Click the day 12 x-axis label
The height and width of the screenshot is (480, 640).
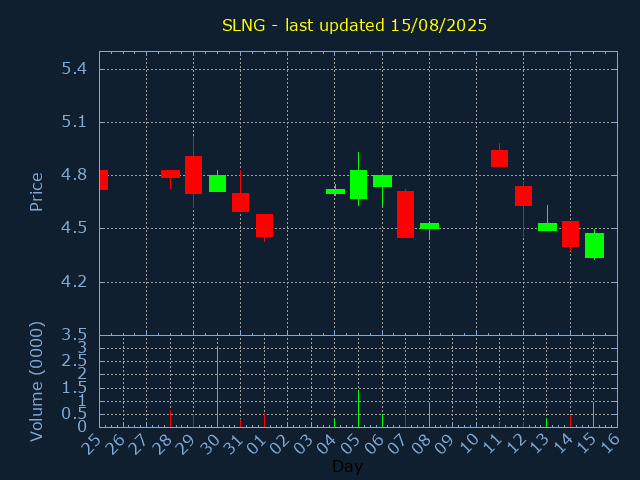tap(515, 444)
